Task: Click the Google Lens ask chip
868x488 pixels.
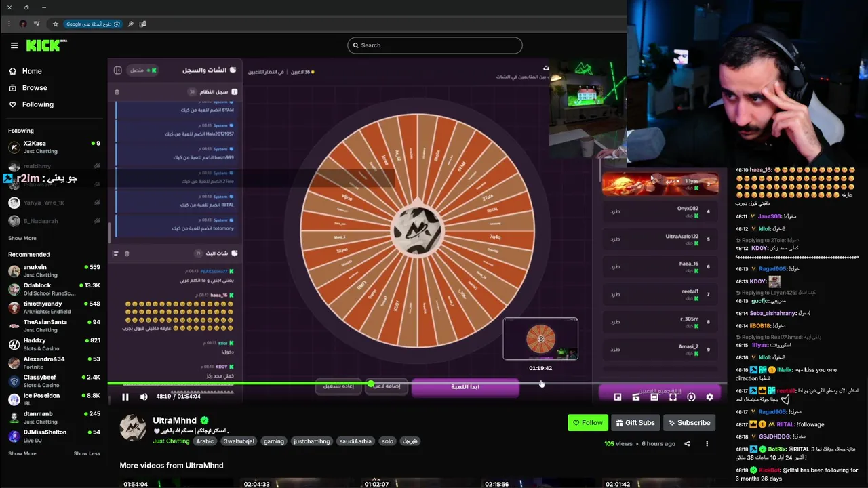Action: tap(93, 24)
